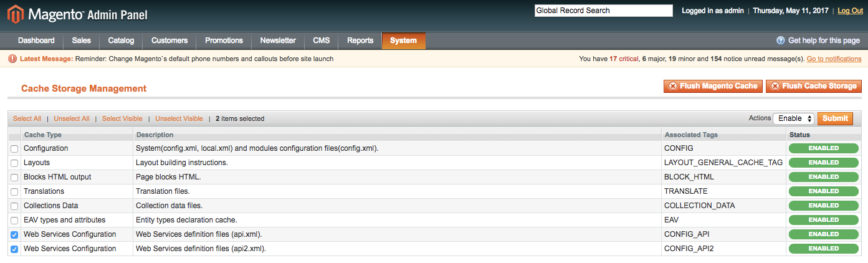Follow the Go to notifications link

(834, 59)
